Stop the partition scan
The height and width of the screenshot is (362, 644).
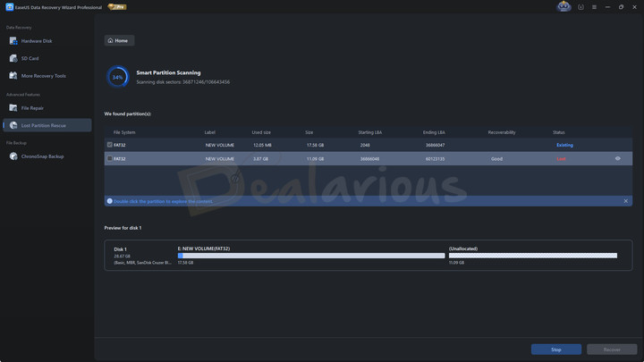click(556, 349)
